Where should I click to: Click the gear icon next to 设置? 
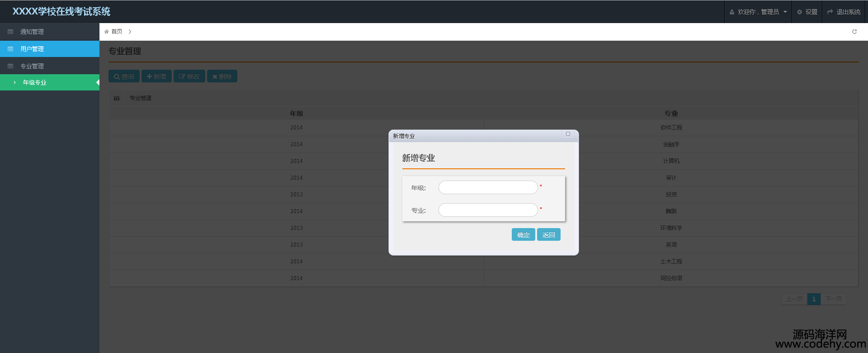(799, 12)
